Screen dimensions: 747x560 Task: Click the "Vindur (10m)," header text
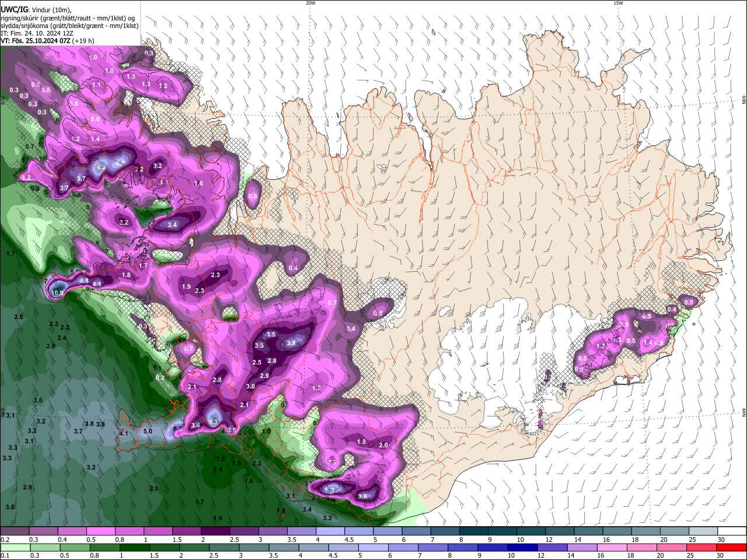[x=51, y=10]
